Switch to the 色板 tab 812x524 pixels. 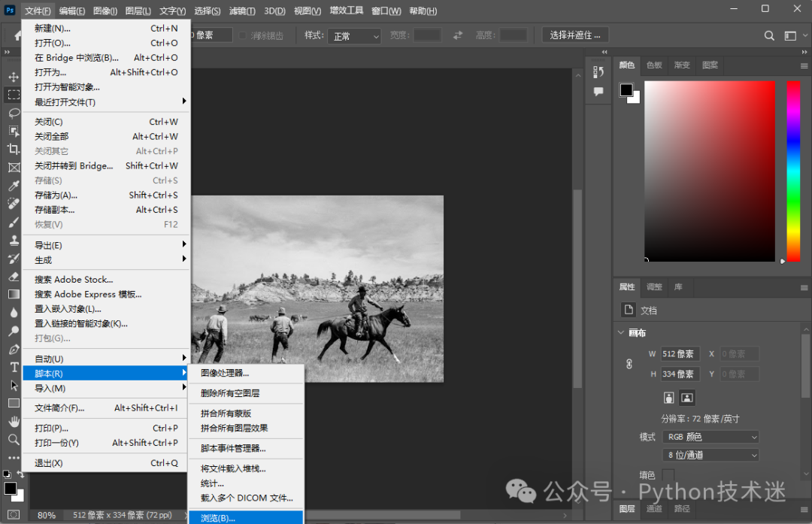coord(654,65)
